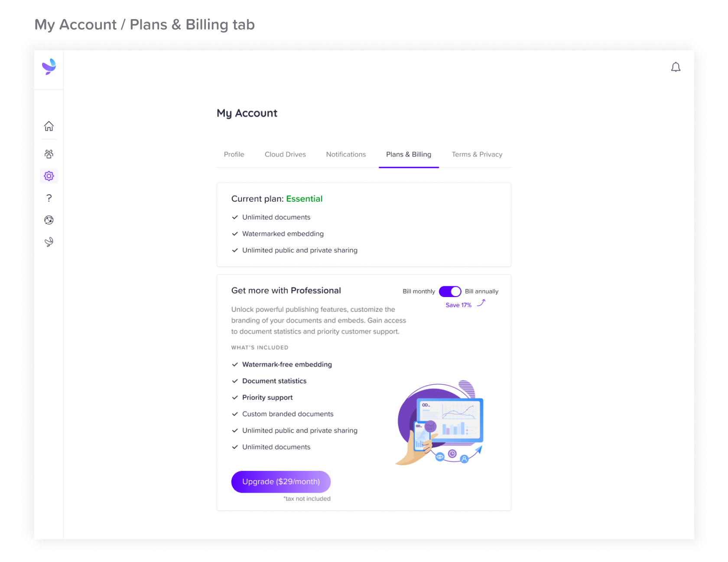The image size is (728, 562).
Task: Toggle the monthly/annual billing switch
Action: coord(450,291)
